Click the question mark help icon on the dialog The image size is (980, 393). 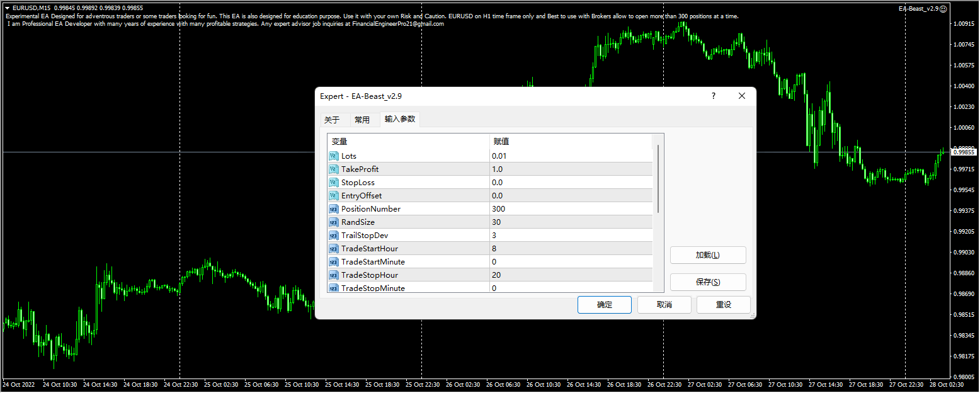712,96
